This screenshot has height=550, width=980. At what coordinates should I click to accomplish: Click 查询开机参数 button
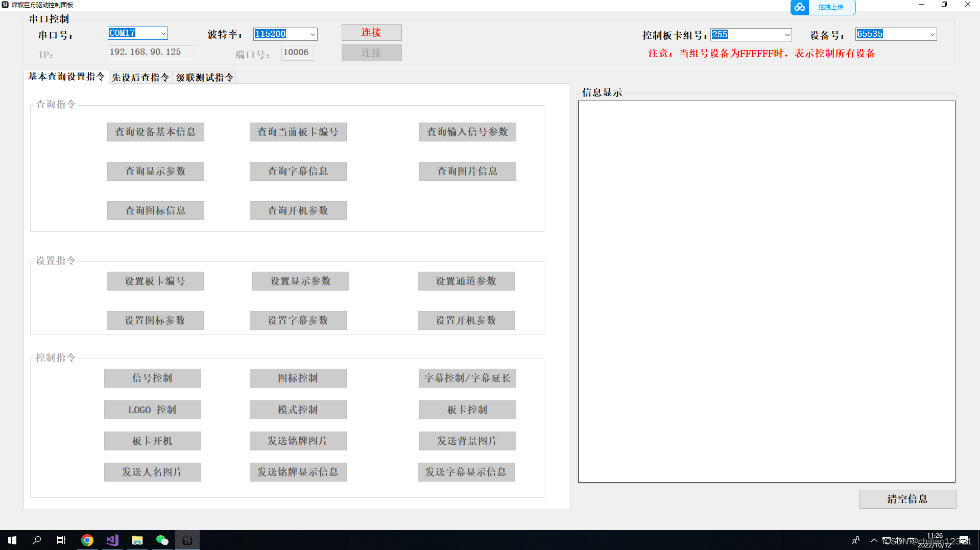pyautogui.click(x=298, y=210)
